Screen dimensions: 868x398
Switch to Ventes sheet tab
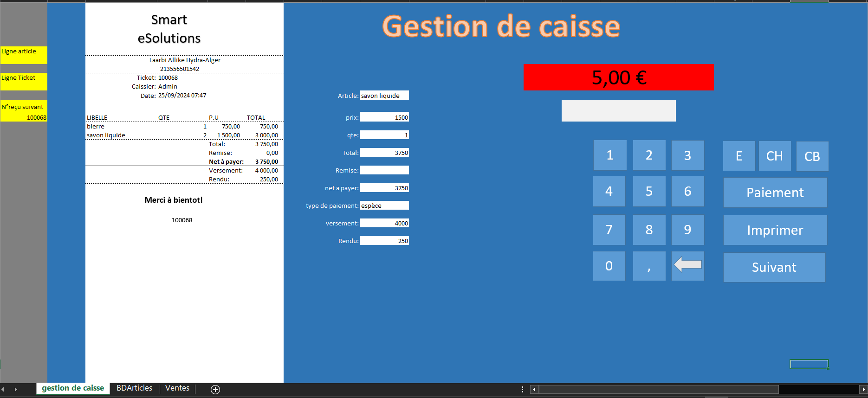coord(177,388)
